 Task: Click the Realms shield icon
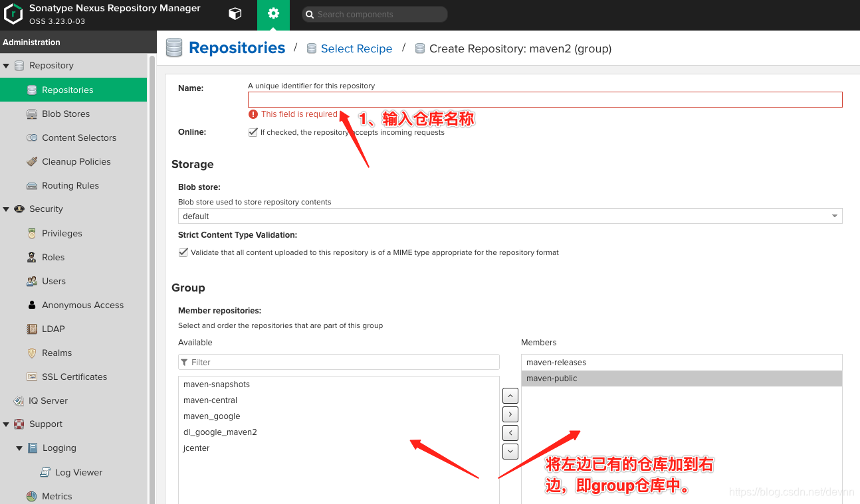coord(32,353)
